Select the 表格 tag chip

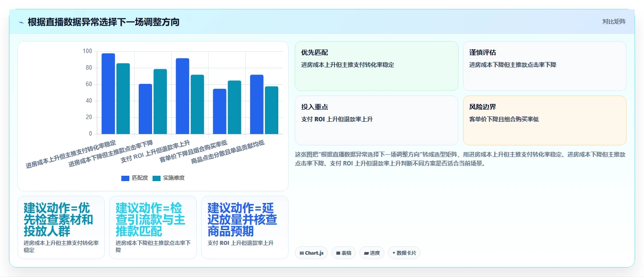343,253
